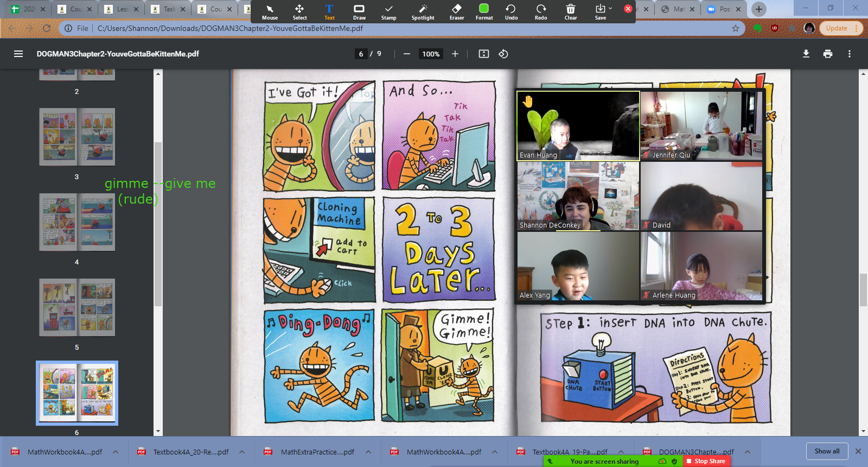Toggle the PDF sidebar menu
The height and width of the screenshot is (467, 868).
tap(18, 54)
